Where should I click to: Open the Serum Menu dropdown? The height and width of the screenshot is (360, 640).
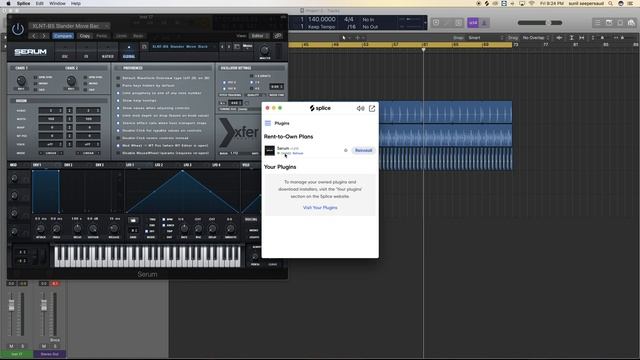click(x=247, y=47)
